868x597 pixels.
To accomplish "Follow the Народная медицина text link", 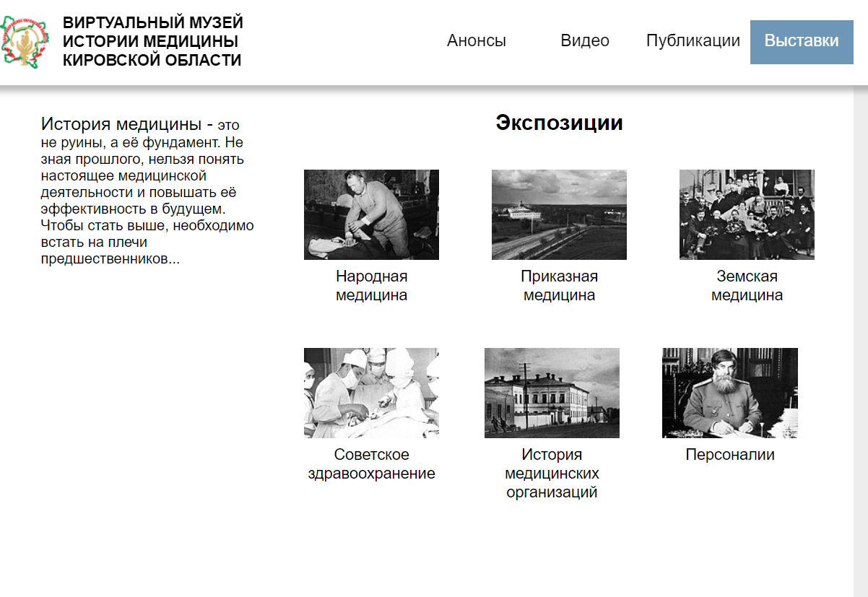I will [x=371, y=286].
